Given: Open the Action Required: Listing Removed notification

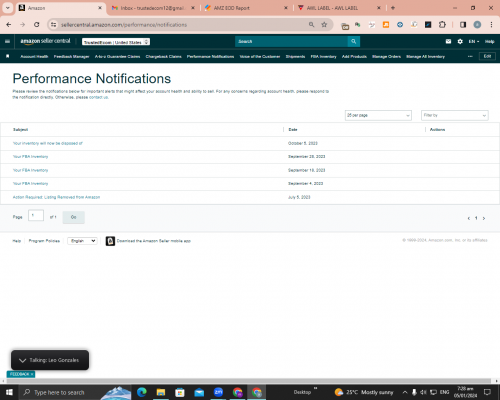Looking at the screenshot, I should click(x=56, y=197).
